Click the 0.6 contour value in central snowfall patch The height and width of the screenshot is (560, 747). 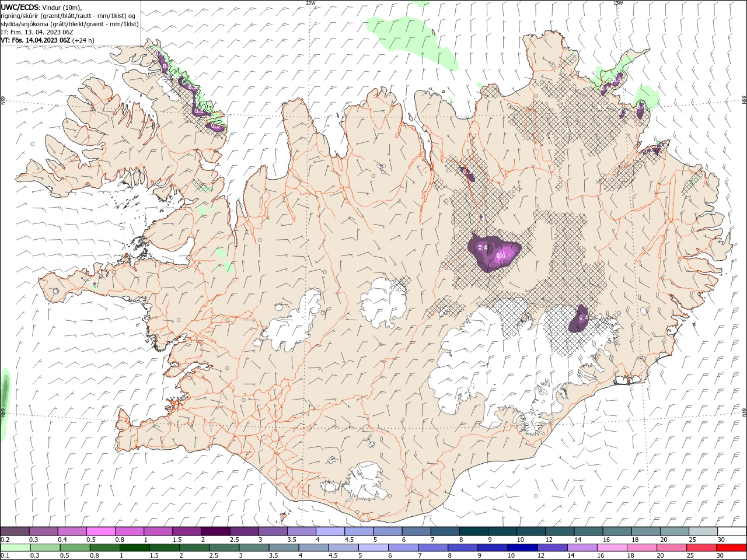click(x=500, y=256)
